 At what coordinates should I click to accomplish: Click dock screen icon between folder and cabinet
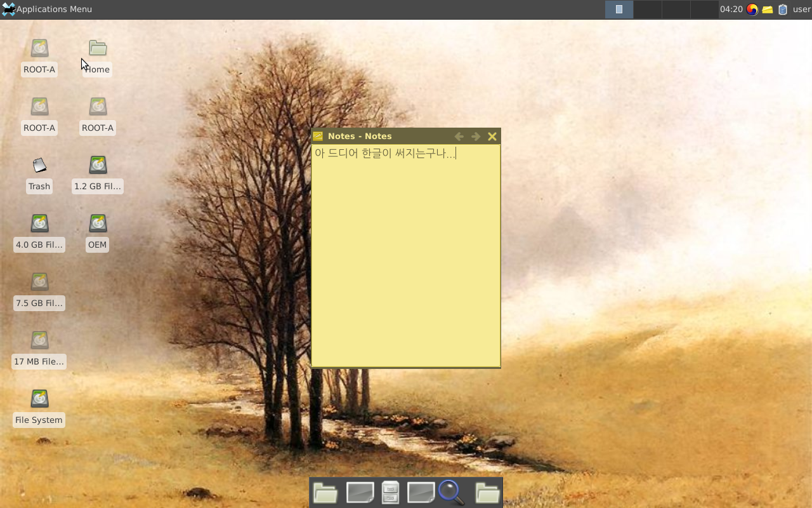coord(360,493)
